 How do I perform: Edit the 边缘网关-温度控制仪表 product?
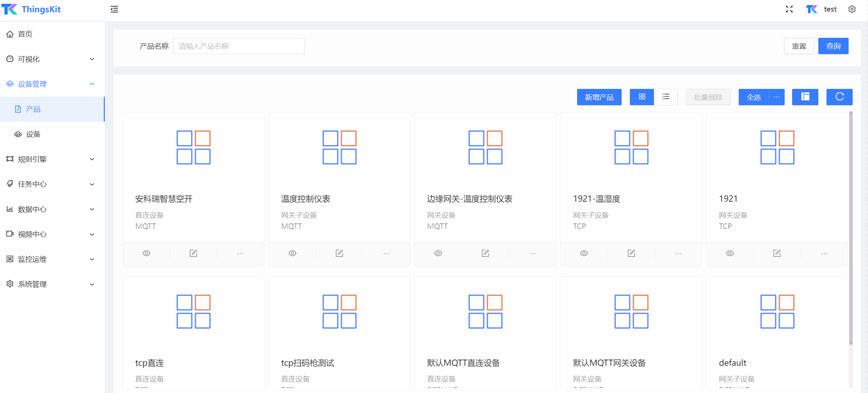[485, 253]
